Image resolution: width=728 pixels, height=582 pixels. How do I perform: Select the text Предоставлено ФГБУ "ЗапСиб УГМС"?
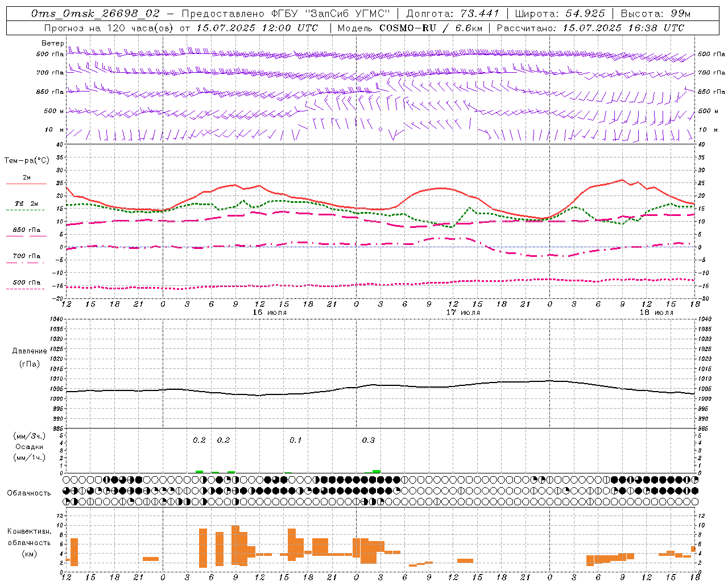point(286,14)
